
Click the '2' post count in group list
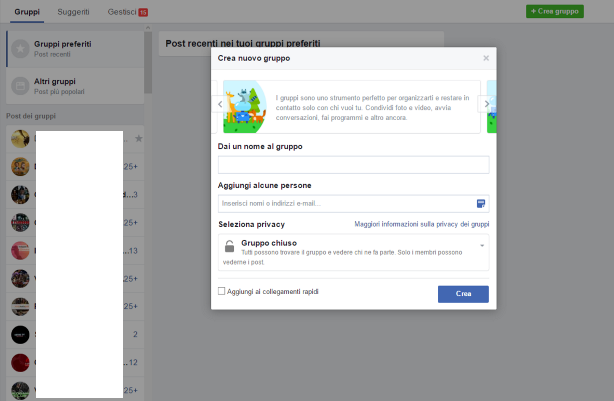click(x=135, y=334)
